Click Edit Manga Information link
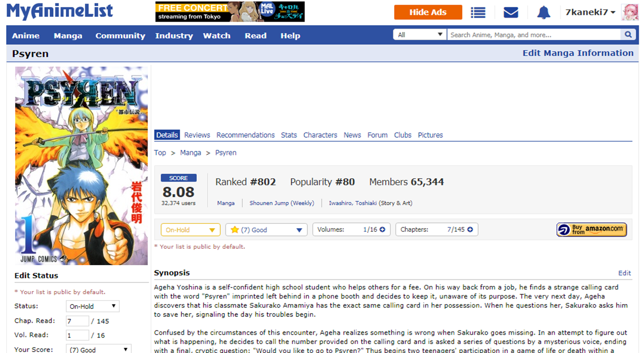 point(578,53)
